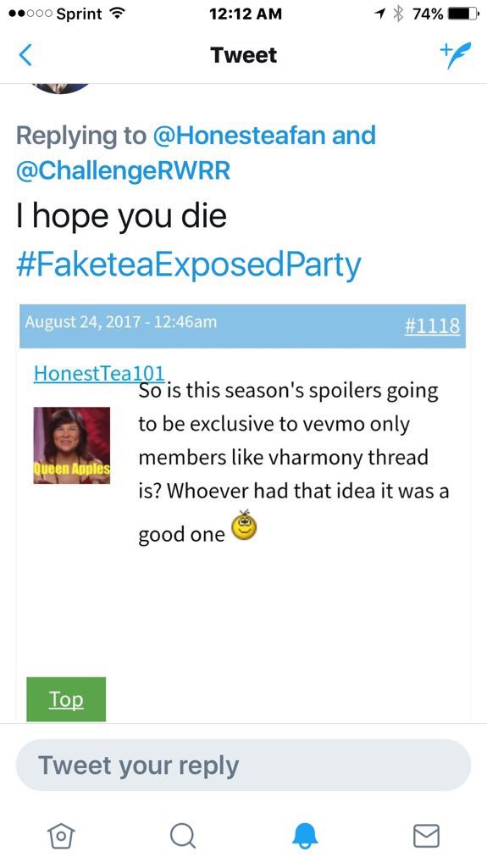Tap the Tweet your reply field
The height and width of the screenshot is (868, 487).
point(244,765)
